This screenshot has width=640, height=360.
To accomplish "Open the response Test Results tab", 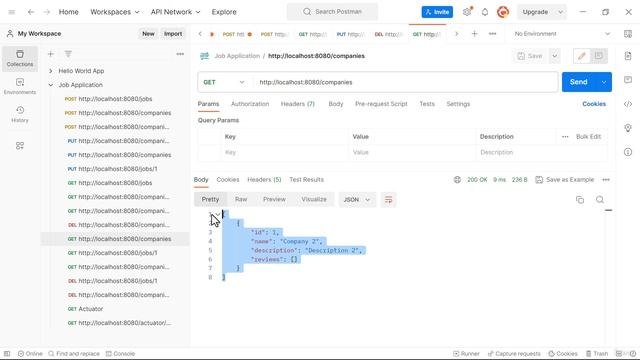I will (x=307, y=180).
